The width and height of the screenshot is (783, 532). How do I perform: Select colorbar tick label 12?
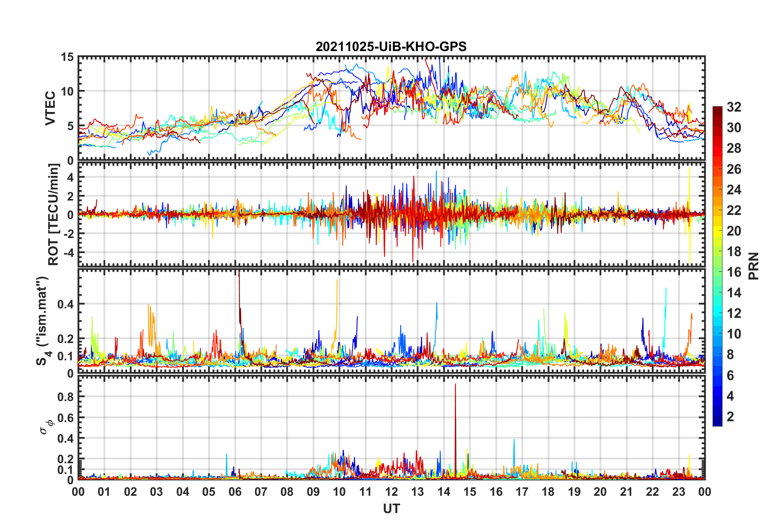pos(734,313)
